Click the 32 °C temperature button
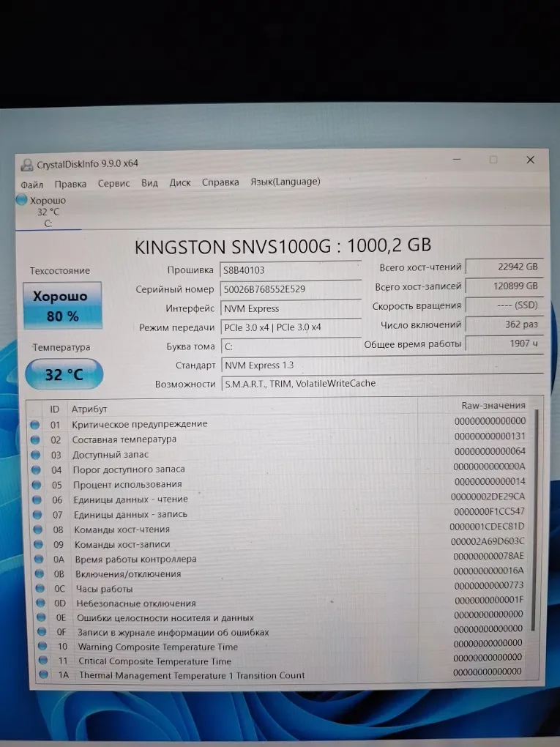 pos(64,374)
